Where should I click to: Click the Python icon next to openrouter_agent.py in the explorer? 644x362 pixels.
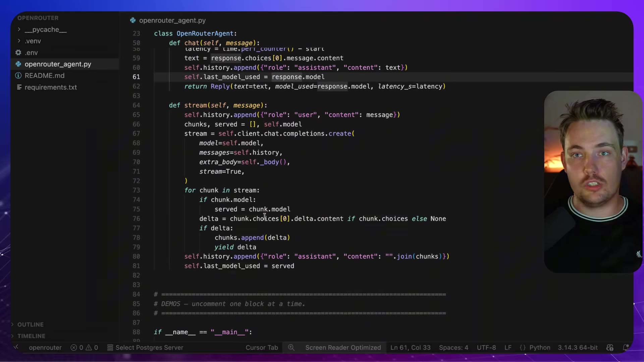tap(18, 64)
